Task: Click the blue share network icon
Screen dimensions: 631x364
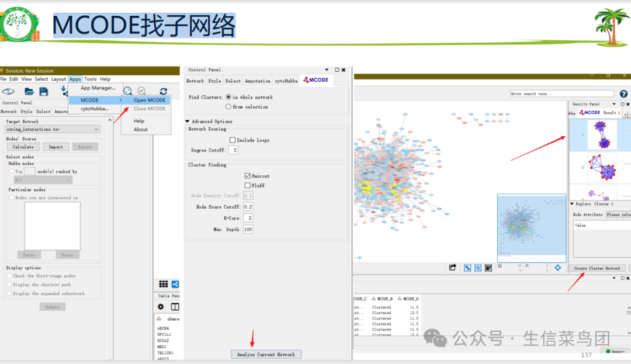Action: pos(175,284)
